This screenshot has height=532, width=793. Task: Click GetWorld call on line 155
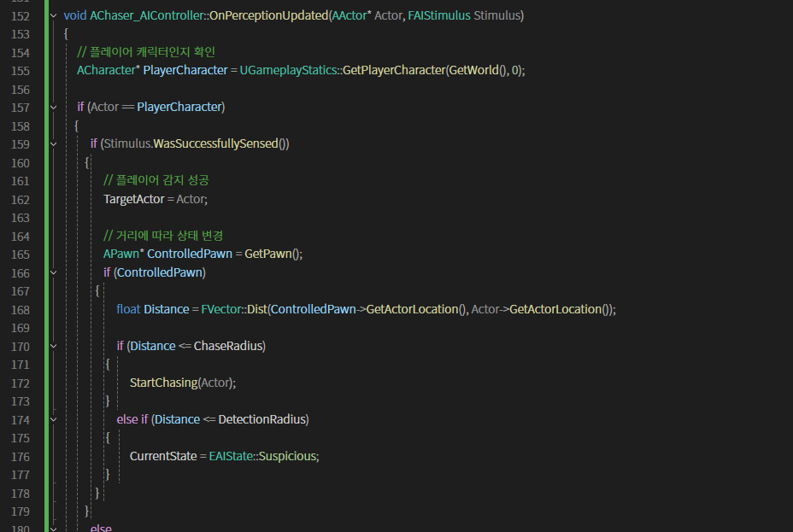[x=474, y=70]
